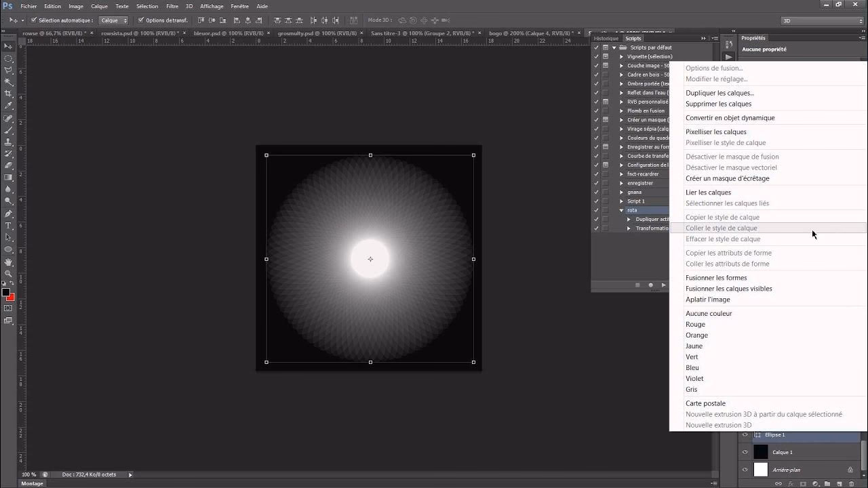This screenshot has width=868, height=488.
Task: Click the Play script button at panel bottom
Action: 663,285
